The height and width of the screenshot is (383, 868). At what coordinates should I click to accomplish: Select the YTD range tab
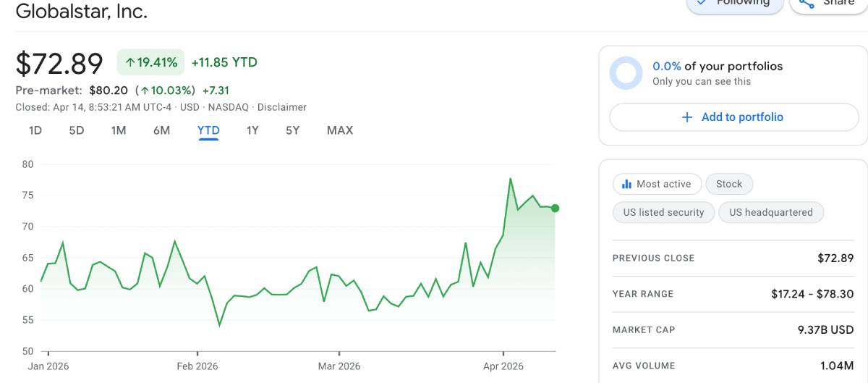(208, 130)
